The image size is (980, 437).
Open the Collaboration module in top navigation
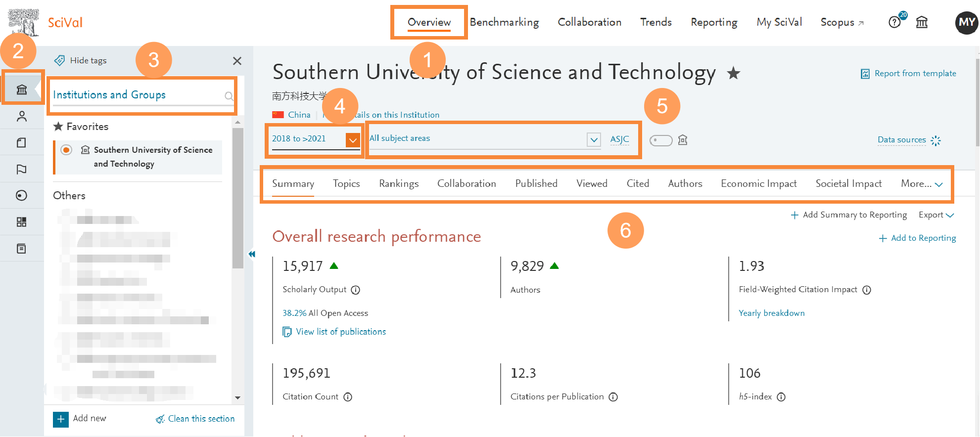click(590, 22)
